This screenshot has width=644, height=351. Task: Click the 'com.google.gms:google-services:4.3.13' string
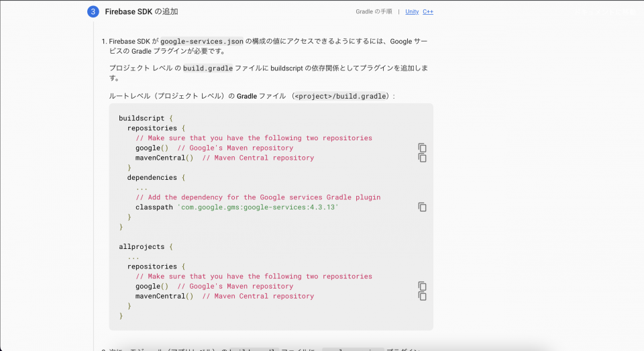pyautogui.click(x=258, y=207)
